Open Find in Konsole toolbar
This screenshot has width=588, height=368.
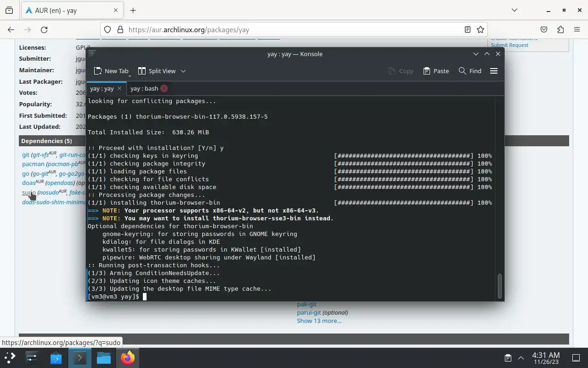[x=470, y=71]
